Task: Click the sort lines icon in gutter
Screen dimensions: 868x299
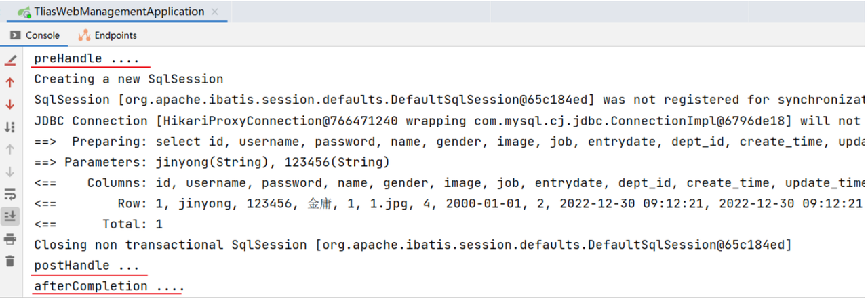Action: [x=10, y=127]
